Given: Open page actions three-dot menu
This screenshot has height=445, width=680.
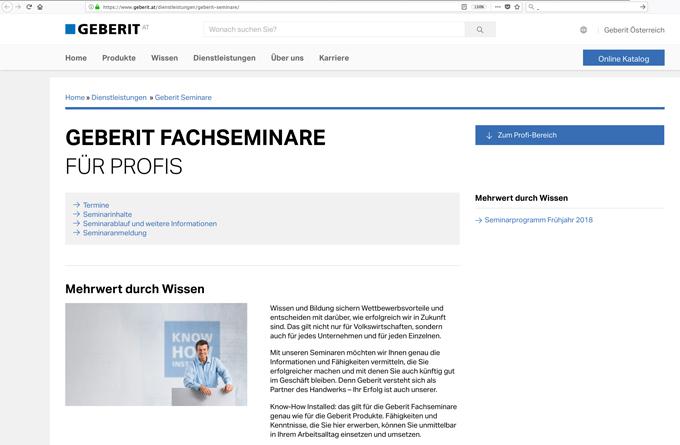Looking at the screenshot, I should pos(497,7).
